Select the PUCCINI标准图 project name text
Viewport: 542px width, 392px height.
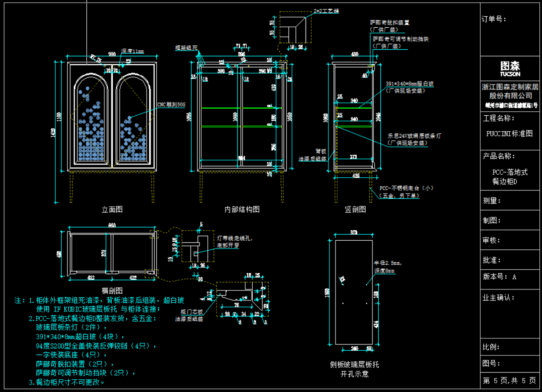(x=509, y=134)
